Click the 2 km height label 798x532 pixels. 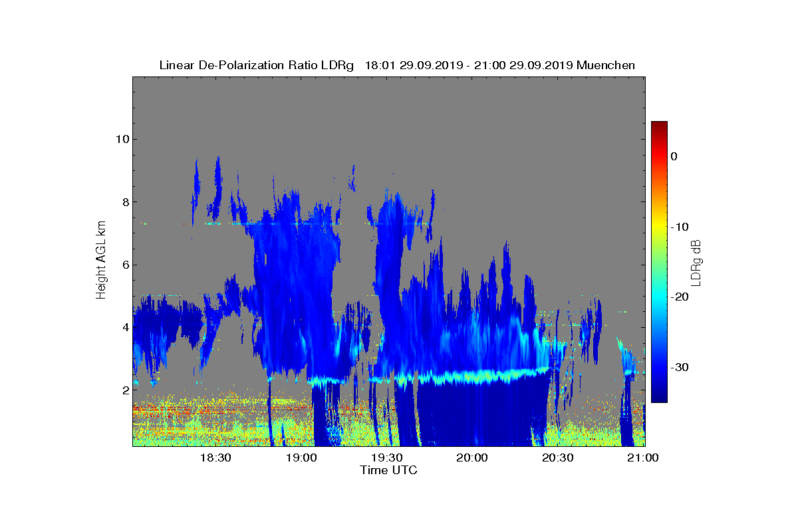(x=124, y=390)
